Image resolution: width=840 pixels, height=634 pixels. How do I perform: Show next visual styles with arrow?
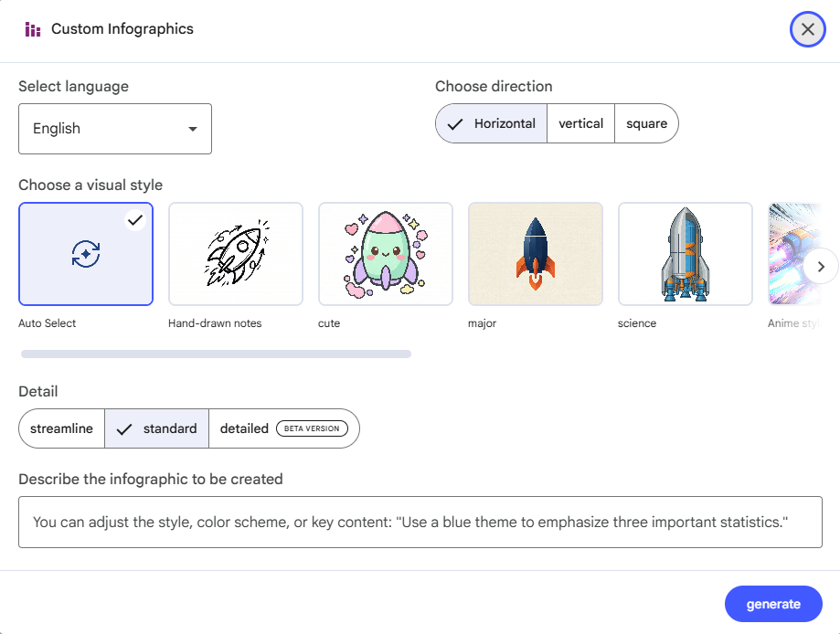tap(821, 267)
